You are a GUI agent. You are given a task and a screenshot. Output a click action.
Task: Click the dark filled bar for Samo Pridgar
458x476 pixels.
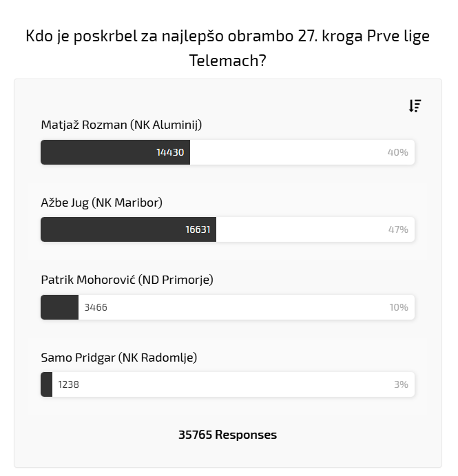47,384
